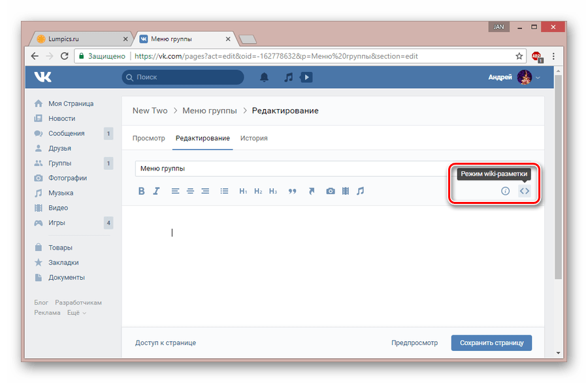Open VK notifications bell
588x383 pixels.
[x=265, y=77]
